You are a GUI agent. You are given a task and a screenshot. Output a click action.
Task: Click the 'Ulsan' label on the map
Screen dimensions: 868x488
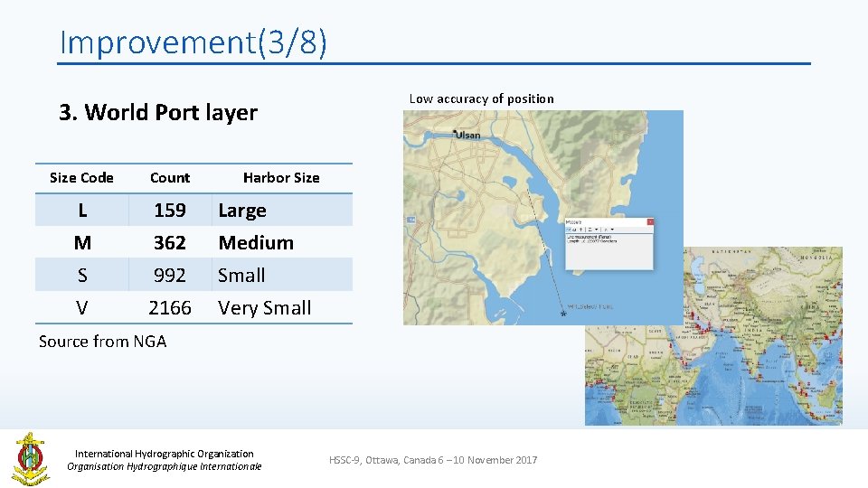click(468, 136)
